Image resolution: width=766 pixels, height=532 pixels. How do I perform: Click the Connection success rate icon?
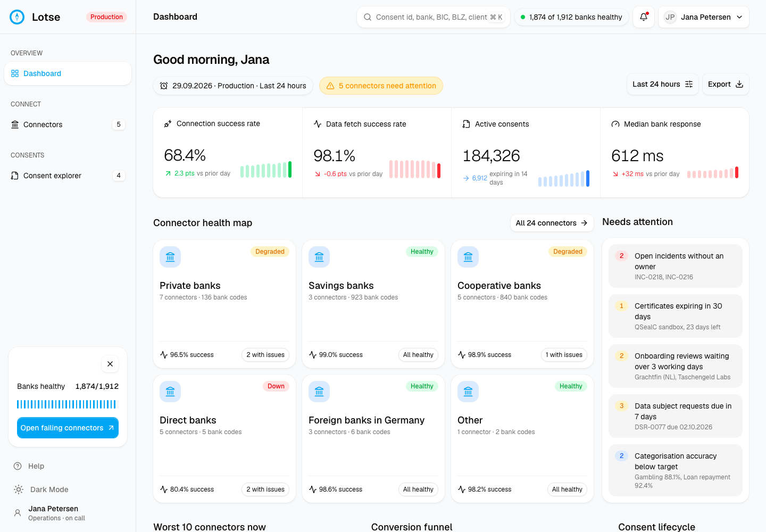coord(168,124)
